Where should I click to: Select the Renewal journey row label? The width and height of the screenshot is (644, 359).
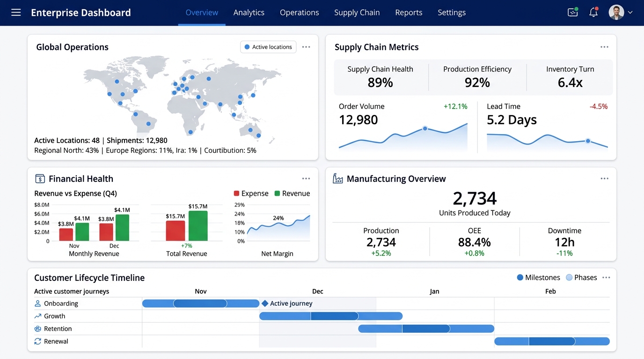click(56, 341)
